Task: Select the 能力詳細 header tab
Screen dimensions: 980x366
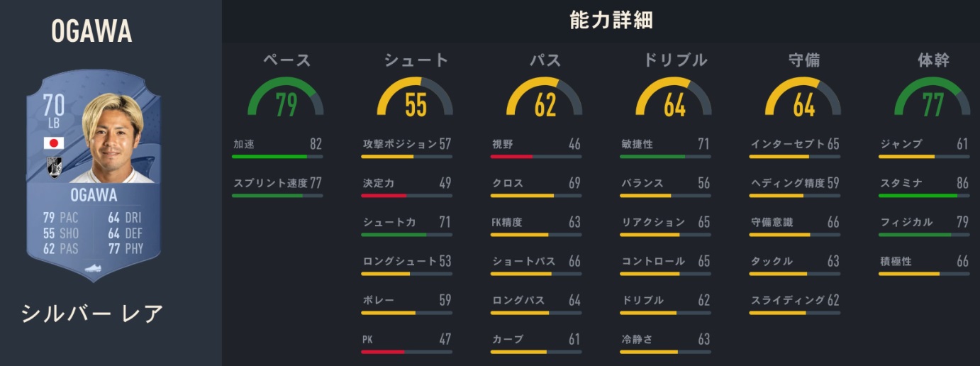Action: (611, 21)
